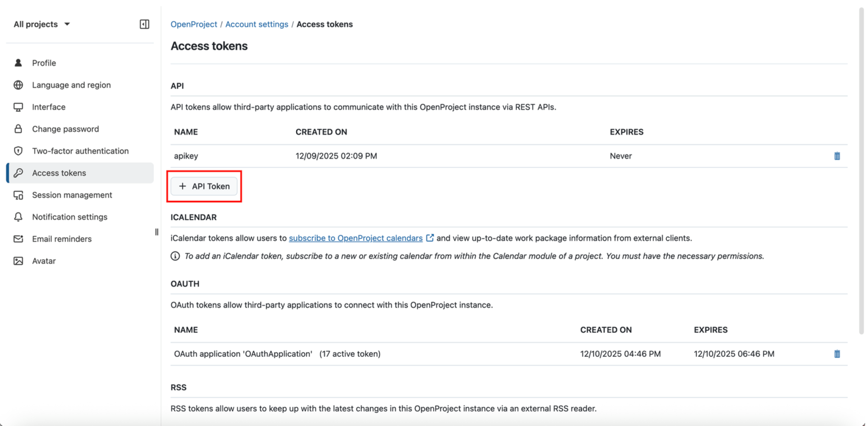
Task: Click the OAuth table EXPIRES header
Action: tap(711, 330)
